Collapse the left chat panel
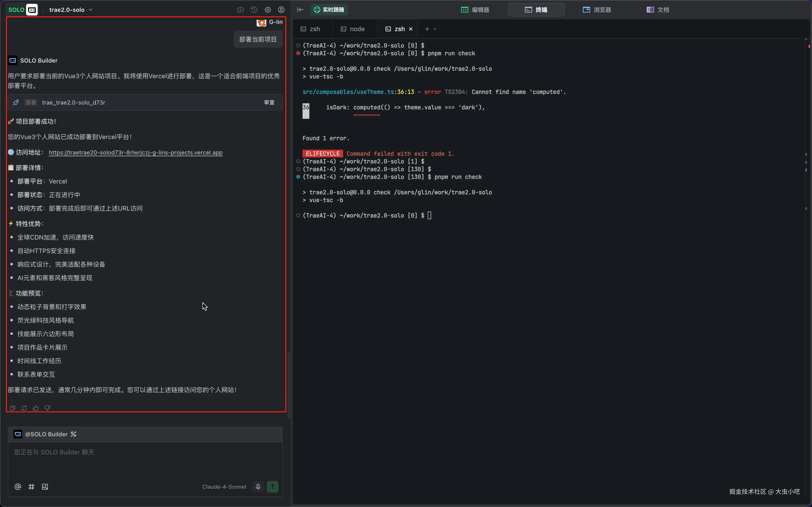Image resolution: width=812 pixels, height=507 pixels. (300, 10)
